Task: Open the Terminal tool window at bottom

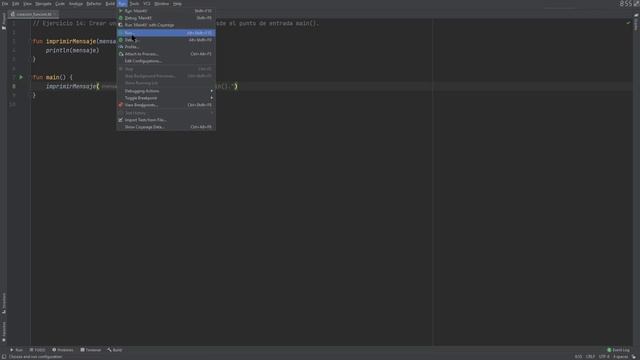Action: click(x=91, y=350)
